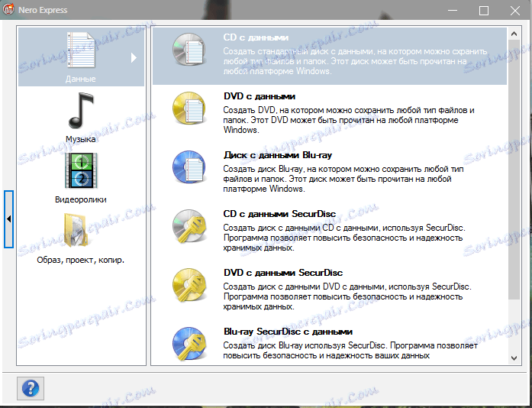The image size is (532, 408).
Task: Click the Blu-ray SecurDisc key icon
Action: click(189, 344)
